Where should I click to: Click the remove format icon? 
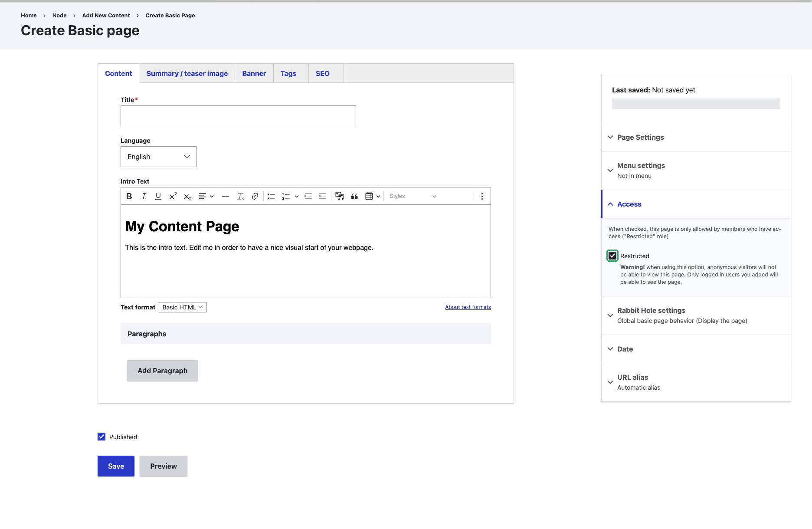[240, 196]
